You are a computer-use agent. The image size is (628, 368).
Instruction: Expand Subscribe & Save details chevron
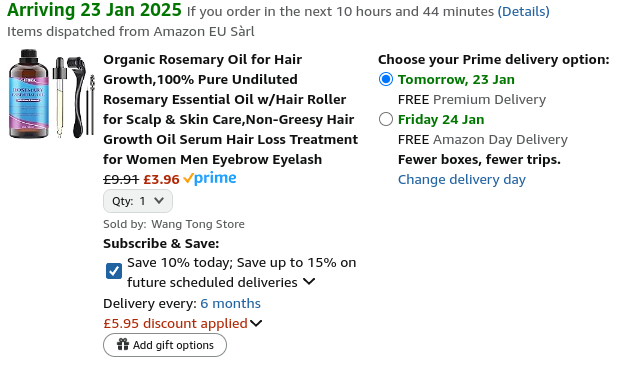[x=309, y=282]
